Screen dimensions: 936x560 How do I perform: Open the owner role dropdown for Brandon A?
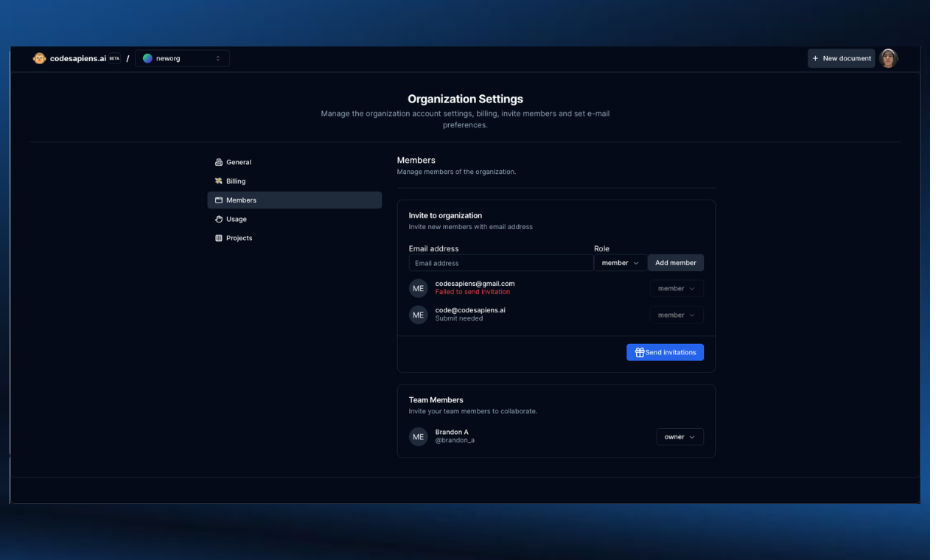point(680,436)
